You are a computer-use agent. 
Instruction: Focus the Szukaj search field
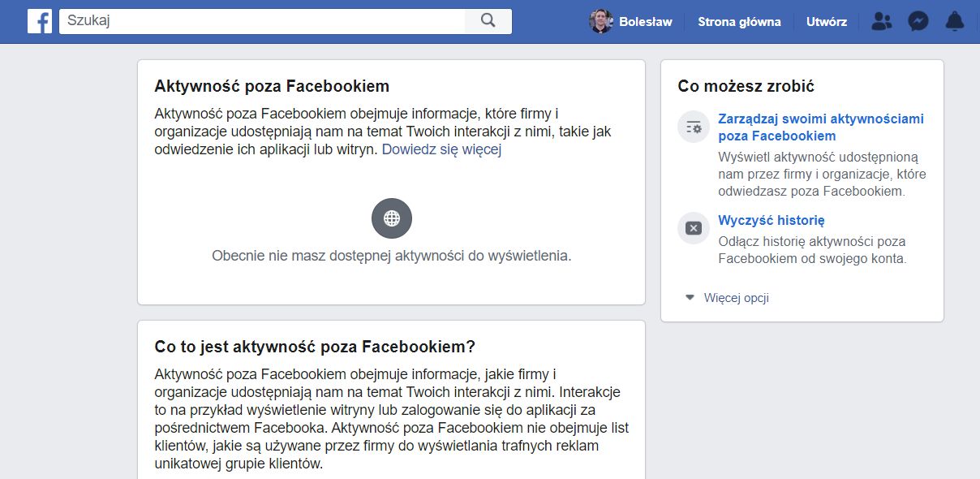(262, 21)
